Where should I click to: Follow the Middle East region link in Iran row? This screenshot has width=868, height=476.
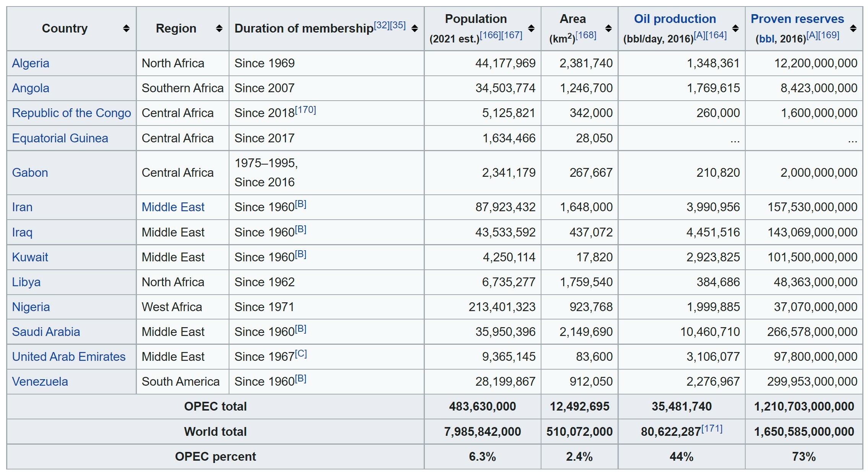pos(173,207)
